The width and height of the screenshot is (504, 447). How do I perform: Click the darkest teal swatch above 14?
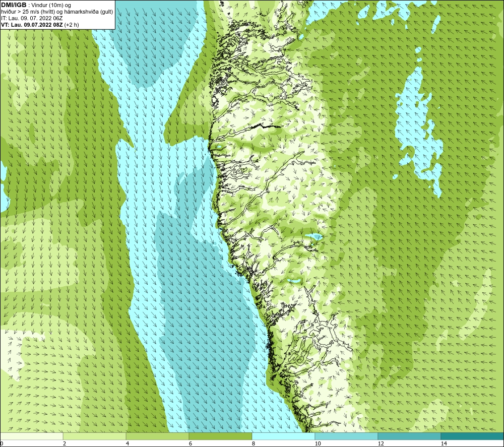click(473, 436)
